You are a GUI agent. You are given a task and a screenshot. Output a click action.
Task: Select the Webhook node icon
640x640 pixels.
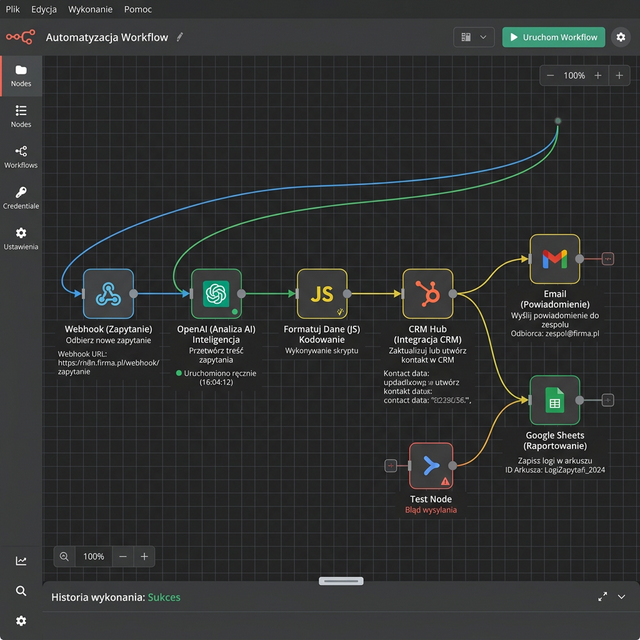pyautogui.click(x=108, y=293)
